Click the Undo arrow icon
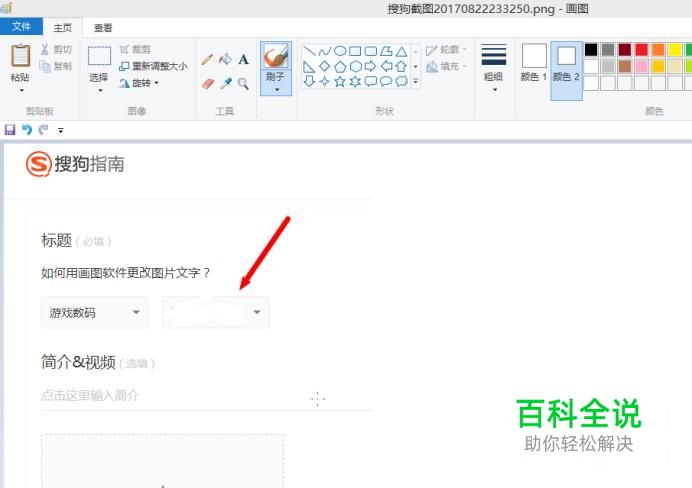 [x=27, y=130]
